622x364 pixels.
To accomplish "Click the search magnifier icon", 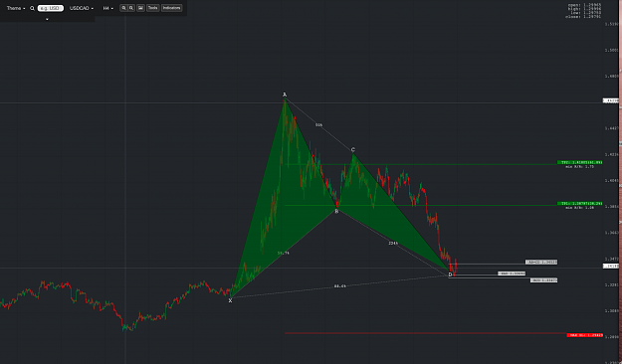I will click(32, 8).
